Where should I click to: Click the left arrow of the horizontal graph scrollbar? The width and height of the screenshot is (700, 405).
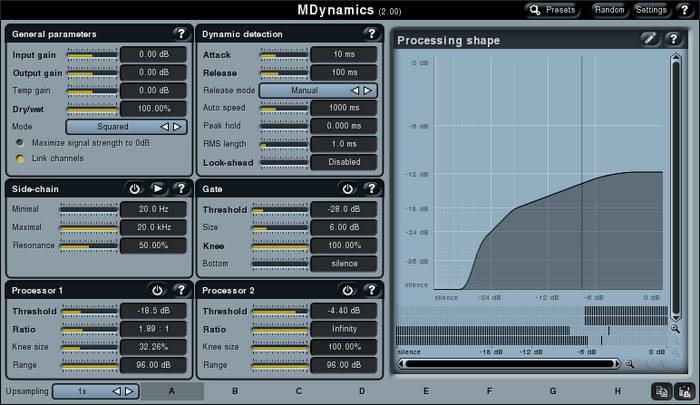401,364
